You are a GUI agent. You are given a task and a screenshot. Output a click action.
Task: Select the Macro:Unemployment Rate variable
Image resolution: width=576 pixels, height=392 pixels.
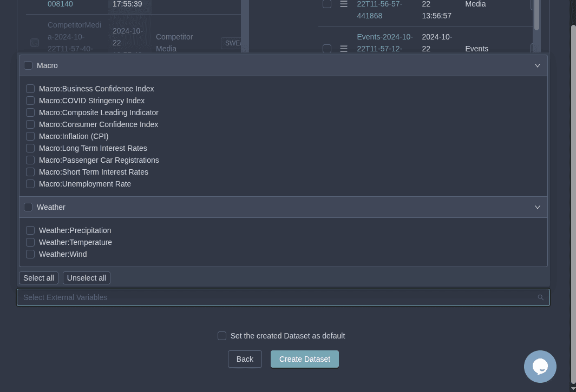pyautogui.click(x=30, y=184)
